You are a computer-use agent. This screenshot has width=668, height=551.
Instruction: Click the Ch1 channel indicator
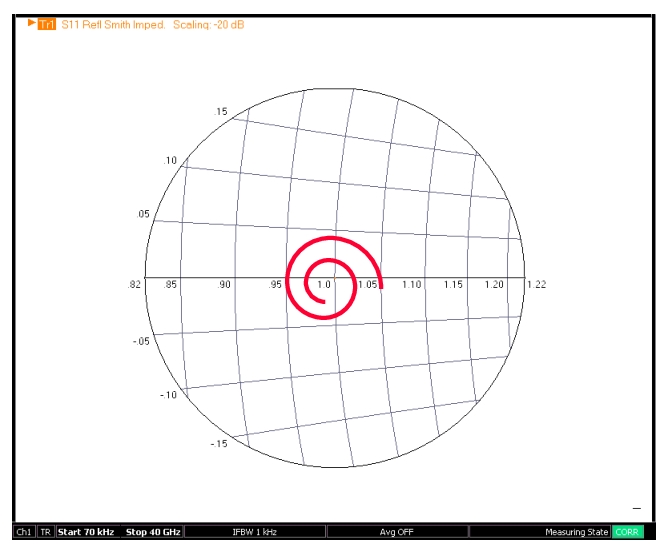click(x=24, y=532)
